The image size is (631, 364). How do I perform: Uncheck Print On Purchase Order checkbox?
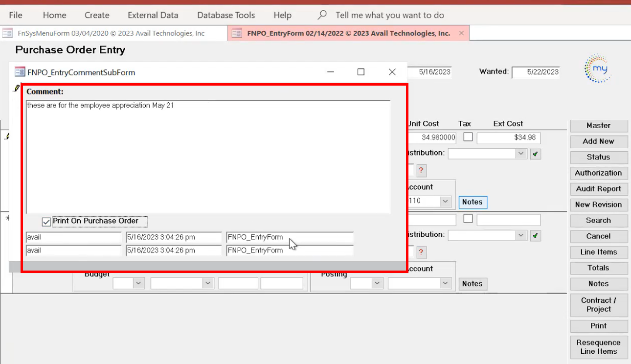(x=46, y=222)
